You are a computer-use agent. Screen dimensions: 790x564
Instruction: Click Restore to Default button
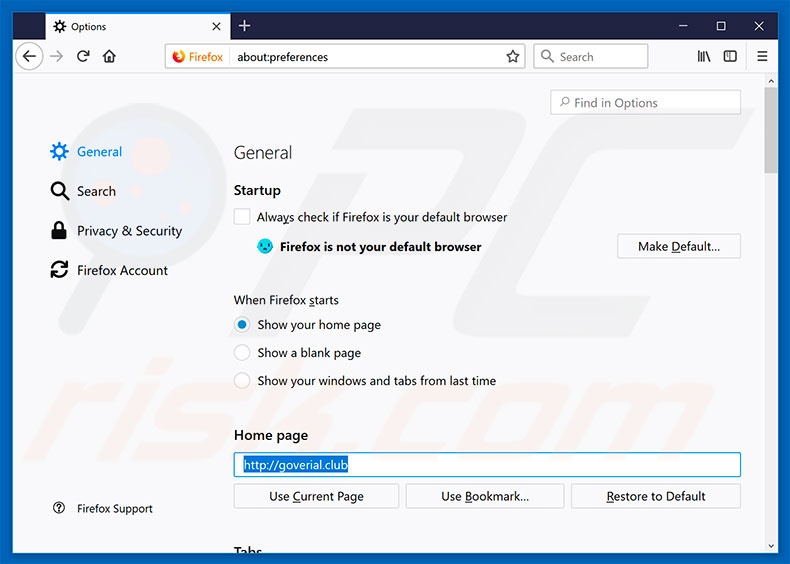(655, 496)
